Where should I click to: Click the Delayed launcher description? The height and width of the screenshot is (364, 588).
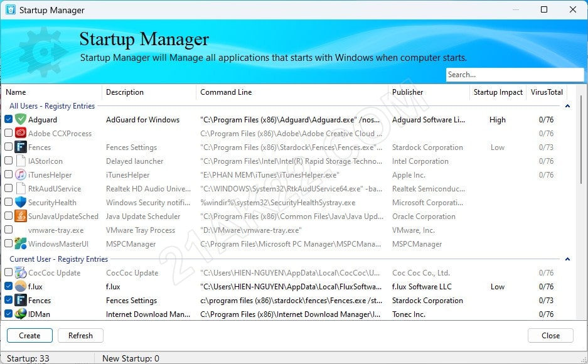point(135,161)
